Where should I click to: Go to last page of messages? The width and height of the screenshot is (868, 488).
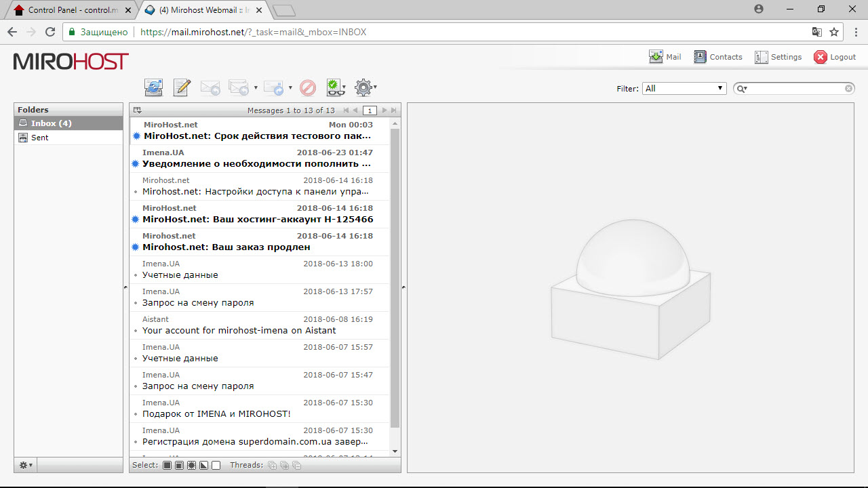pyautogui.click(x=394, y=110)
